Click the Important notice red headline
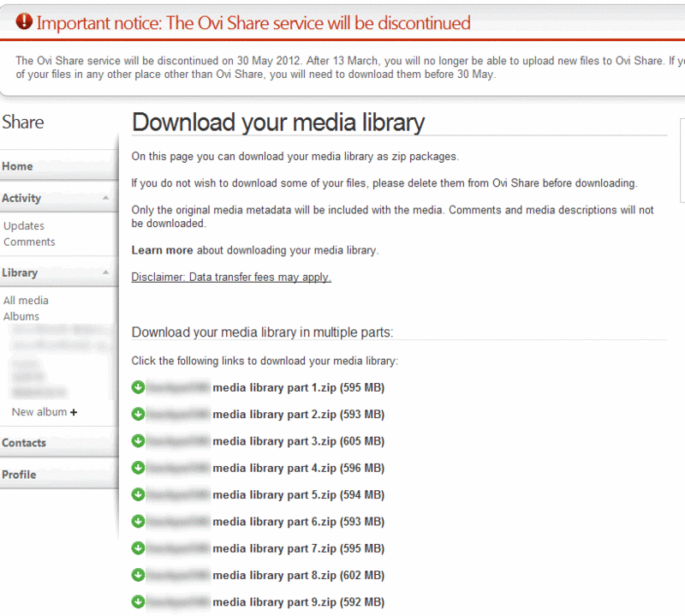 point(253,23)
